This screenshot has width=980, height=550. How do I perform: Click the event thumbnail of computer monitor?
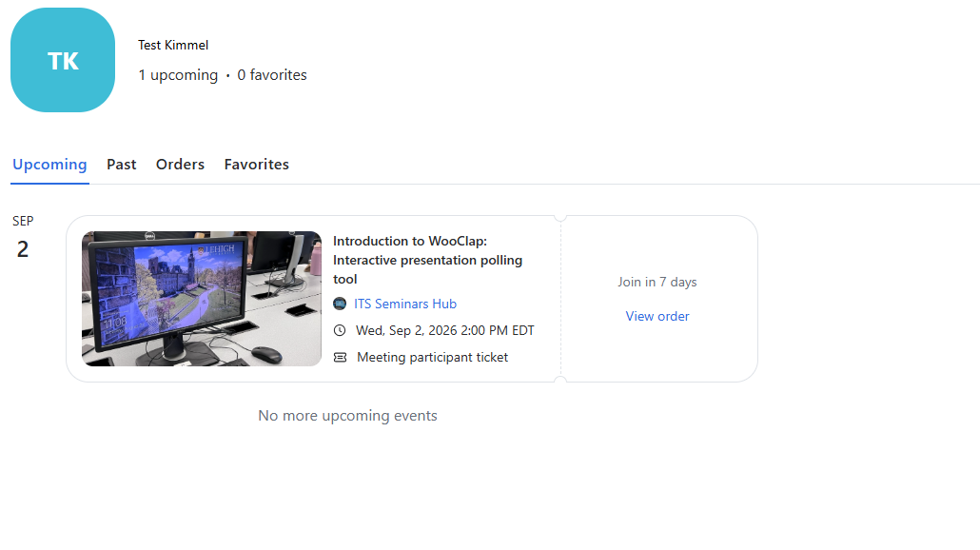point(202,299)
